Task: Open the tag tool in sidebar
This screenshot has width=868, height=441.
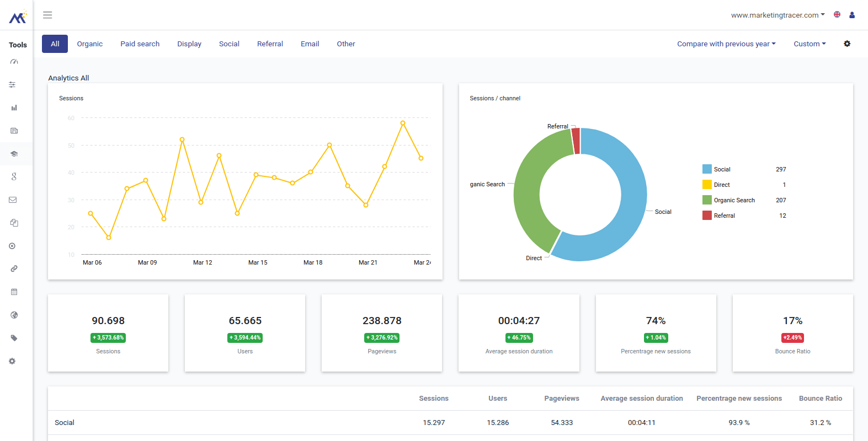Action: (x=14, y=338)
